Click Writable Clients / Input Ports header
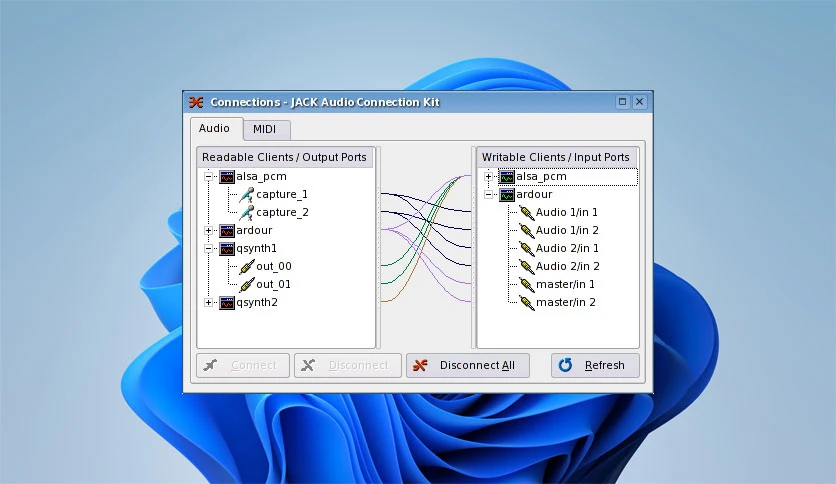This screenshot has width=836, height=484. coord(557,157)
